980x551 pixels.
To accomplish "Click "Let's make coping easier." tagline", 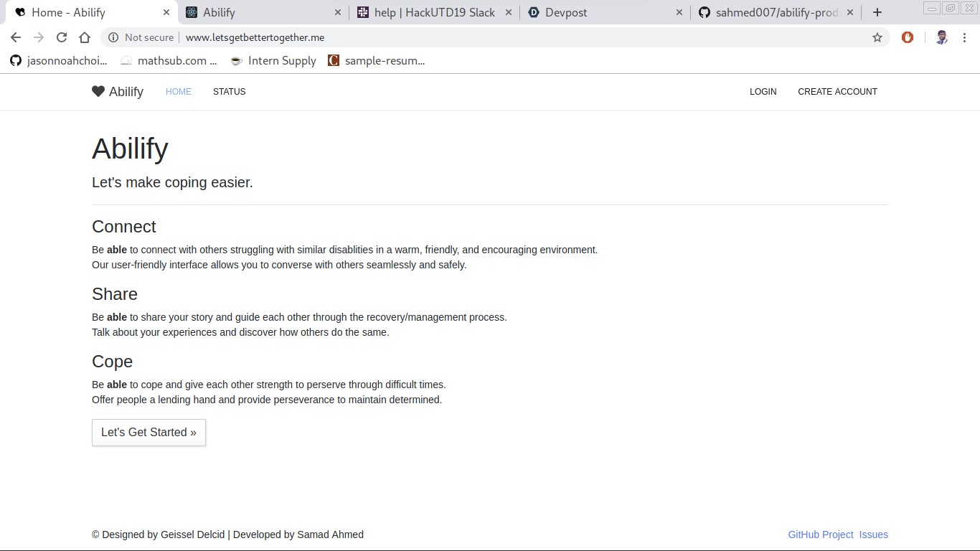I will (x=172, y=182).
